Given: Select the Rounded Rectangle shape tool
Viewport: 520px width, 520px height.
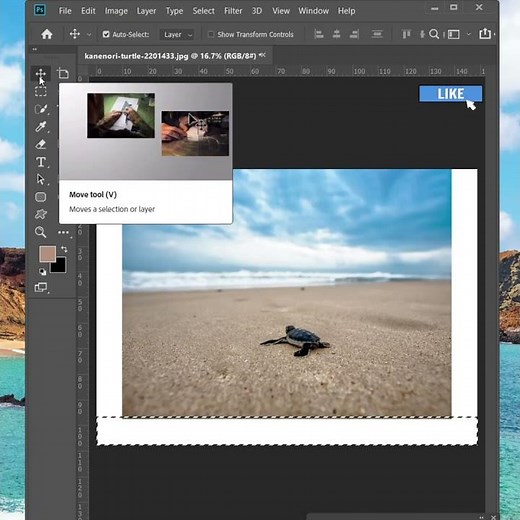Looking at the screenshot, I should [41, 197].
